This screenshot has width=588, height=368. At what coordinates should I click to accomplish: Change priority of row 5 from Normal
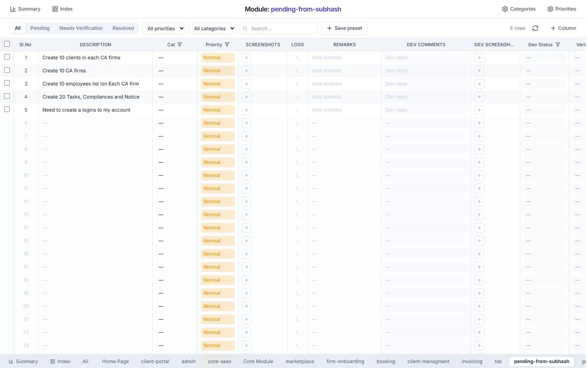tap(218, 110)
